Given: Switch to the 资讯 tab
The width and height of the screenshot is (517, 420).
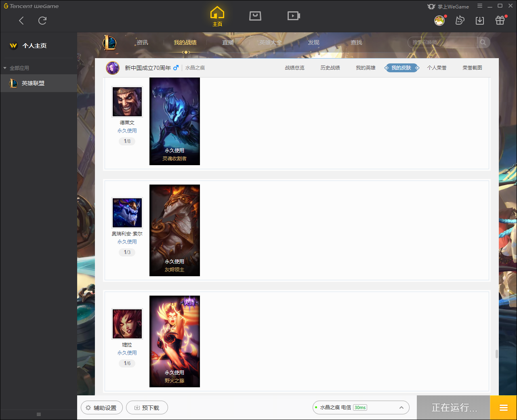Looking at the screenshot, I should (x=142, y=42).
